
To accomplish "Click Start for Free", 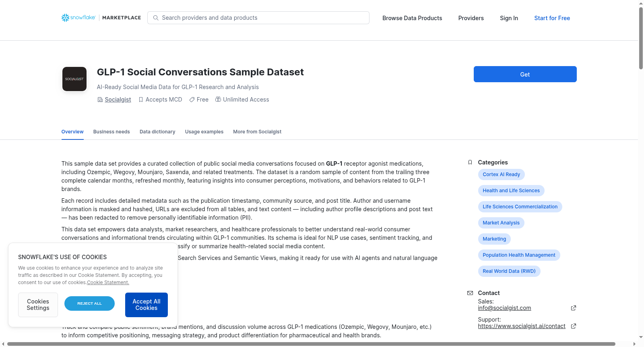I will click(x=552, y=18).
